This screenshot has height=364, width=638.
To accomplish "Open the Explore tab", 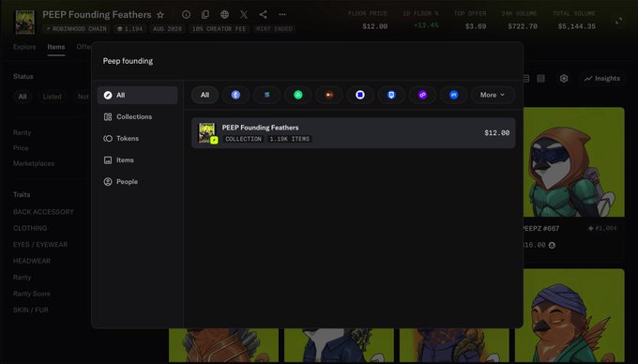I will pyautogui.click(x=24, y=47).
